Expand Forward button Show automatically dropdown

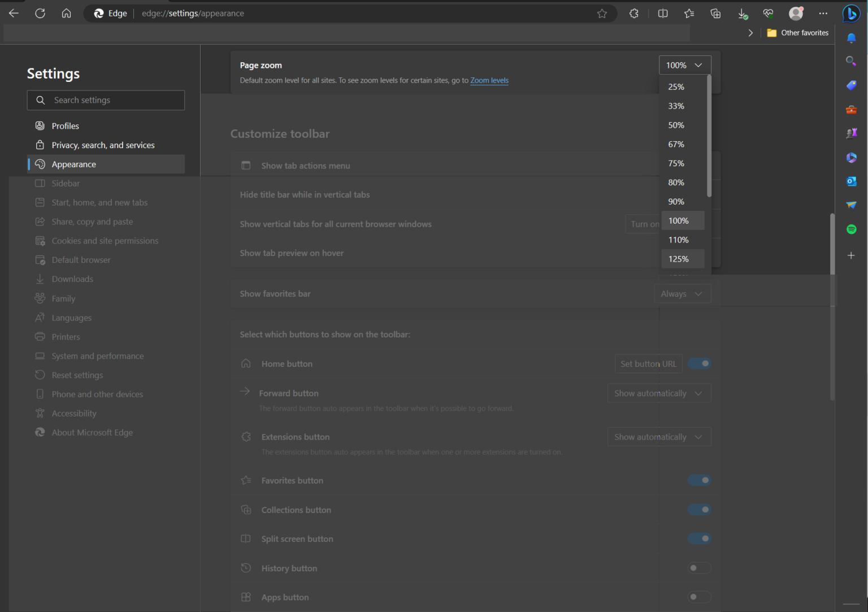tap(658, 393)
